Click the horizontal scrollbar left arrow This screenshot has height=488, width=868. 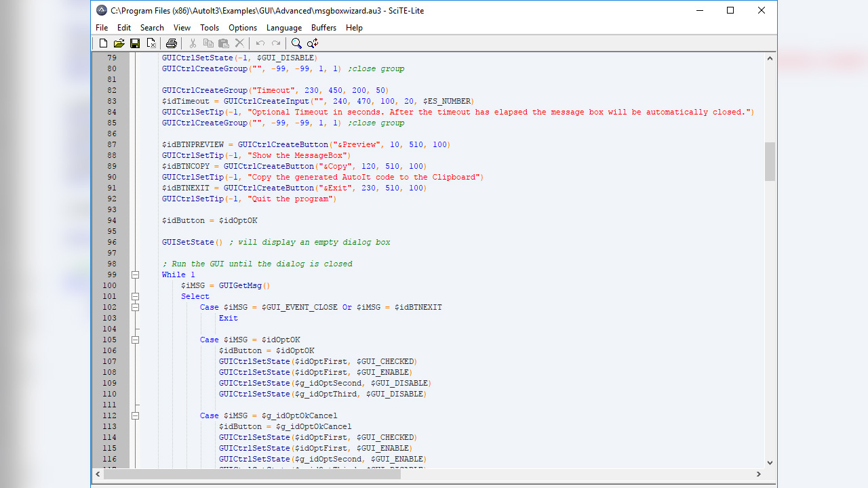click(97, 474)
